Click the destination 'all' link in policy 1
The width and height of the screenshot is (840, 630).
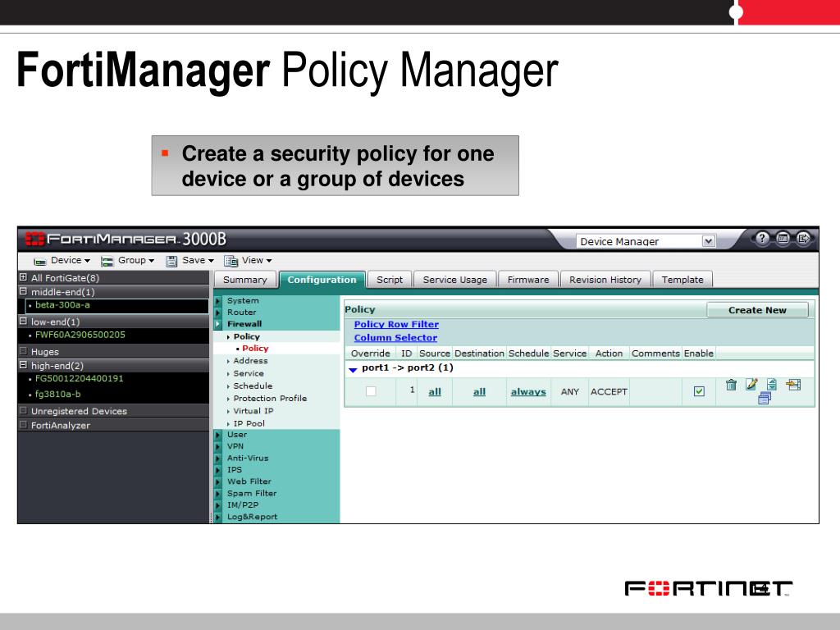coord(479,391)
